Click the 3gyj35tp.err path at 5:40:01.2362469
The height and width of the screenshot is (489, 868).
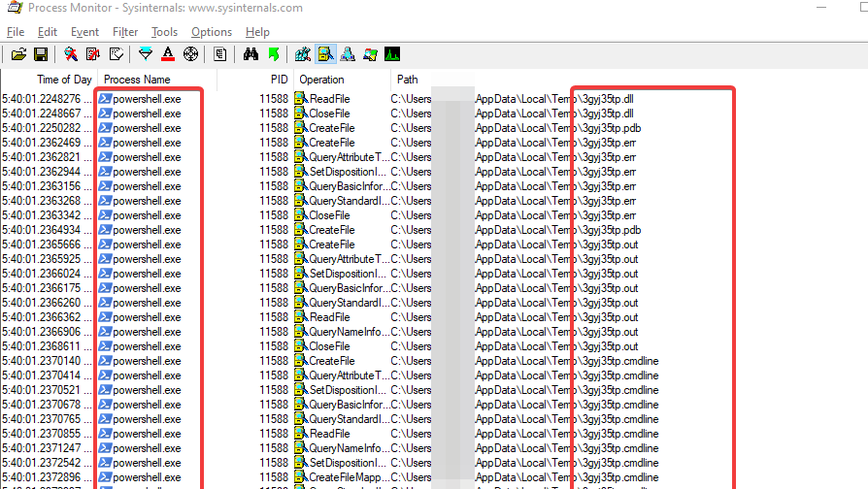coord(609,143)
